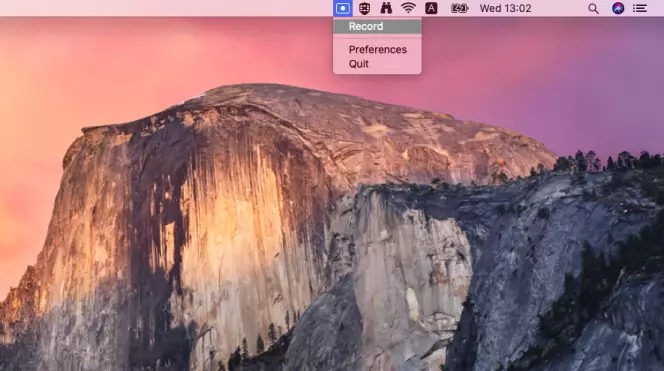Click the empty left menu bar area
This screenshot has height=371, width=664.
point(165,8)
